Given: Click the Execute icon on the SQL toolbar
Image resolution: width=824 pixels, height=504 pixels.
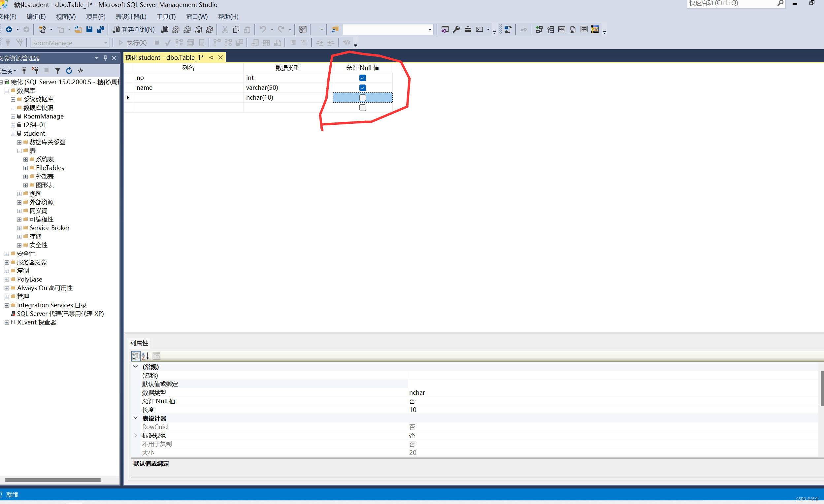Looking at the screenshot, I should [121, 43].
